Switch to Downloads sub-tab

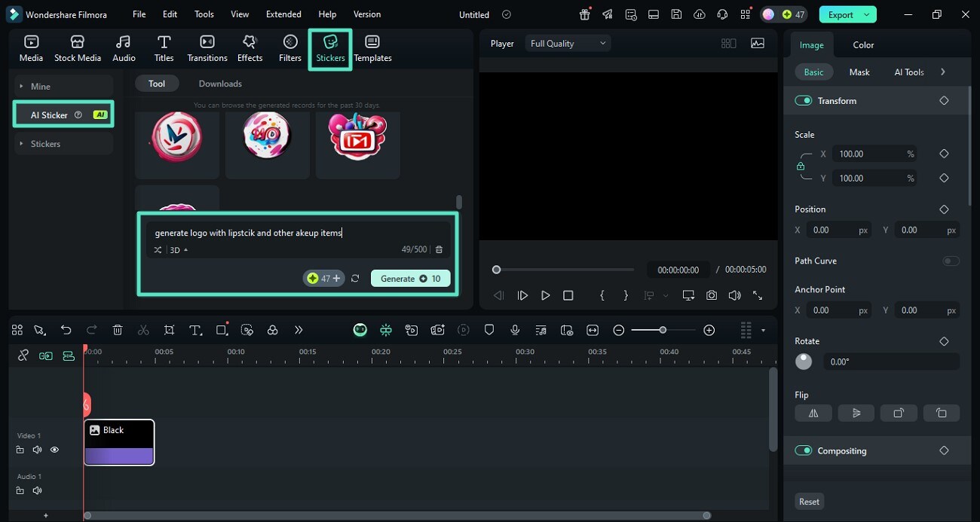click(220, 84)
